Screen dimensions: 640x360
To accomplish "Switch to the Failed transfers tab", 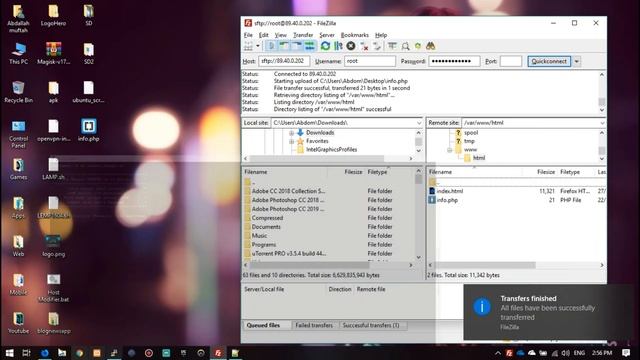I will pos(314,325).
